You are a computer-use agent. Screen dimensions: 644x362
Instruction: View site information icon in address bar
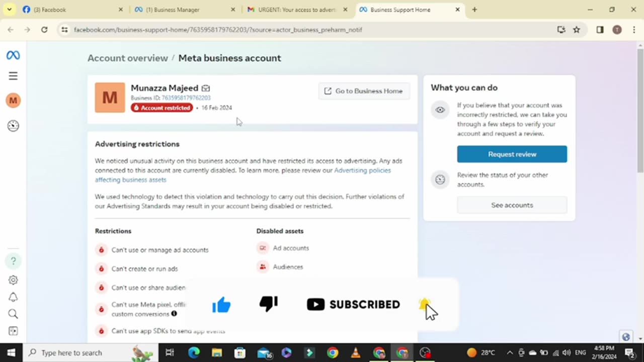[64, 30]
